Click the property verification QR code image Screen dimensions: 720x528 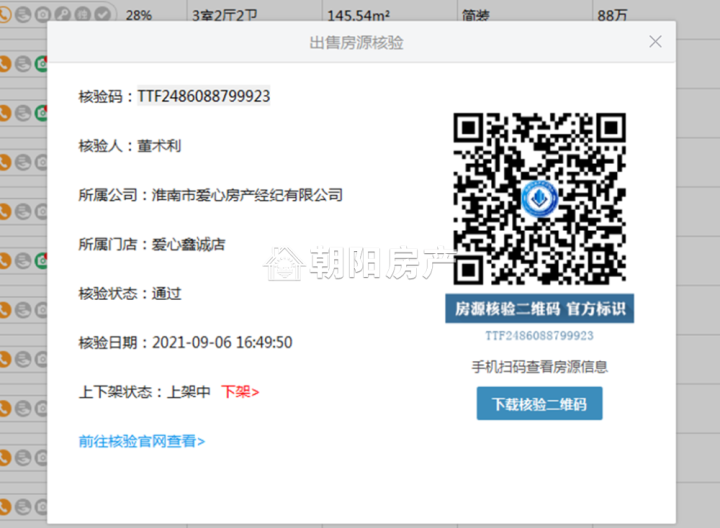[x=540, y=198]
